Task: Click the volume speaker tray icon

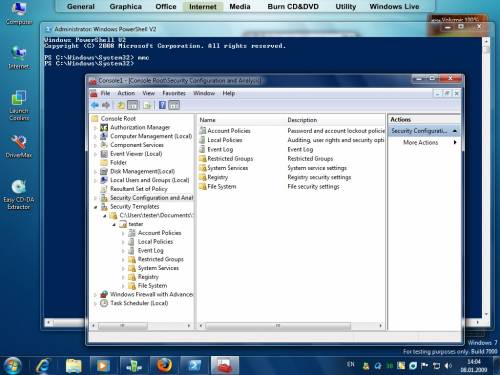Action: (x=448, y=366)
